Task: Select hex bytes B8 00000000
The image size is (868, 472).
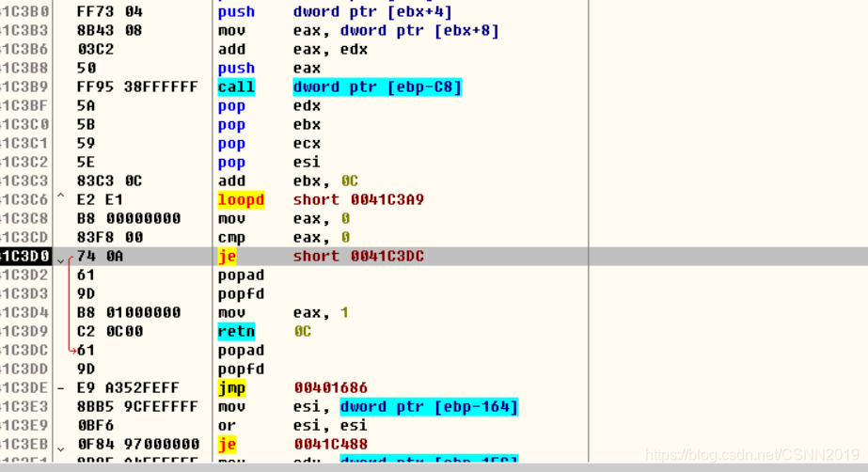Action: 129,218
